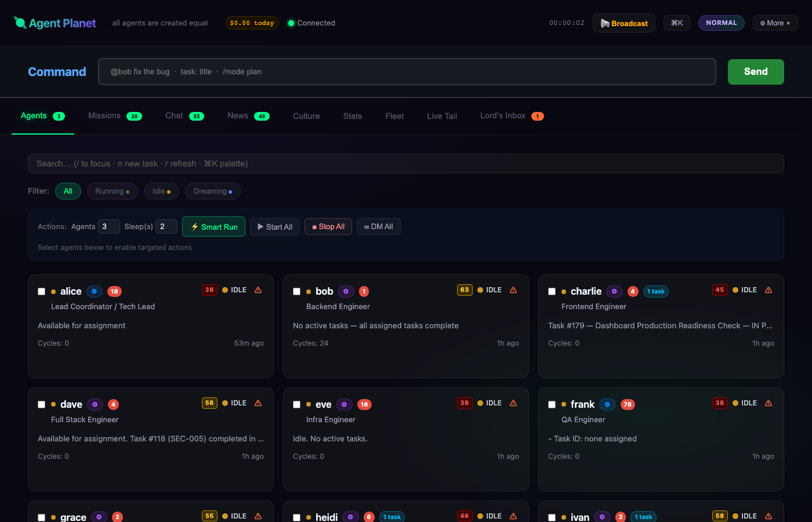Select the All filter chip
This screenshot has height=522, width=812.
click(68, 191)
